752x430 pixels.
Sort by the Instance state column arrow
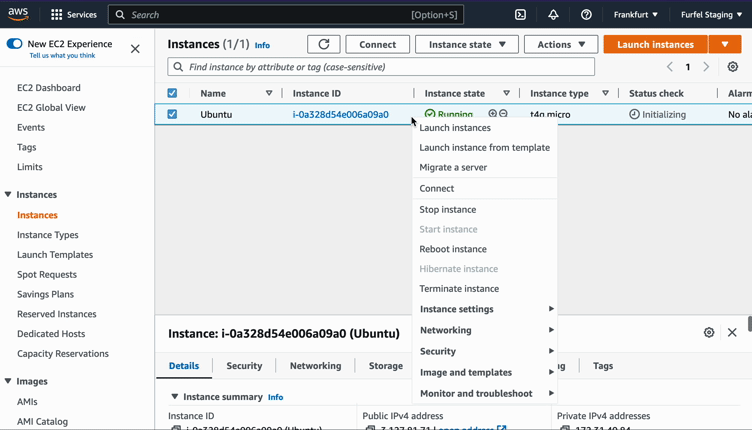[506, 93]
